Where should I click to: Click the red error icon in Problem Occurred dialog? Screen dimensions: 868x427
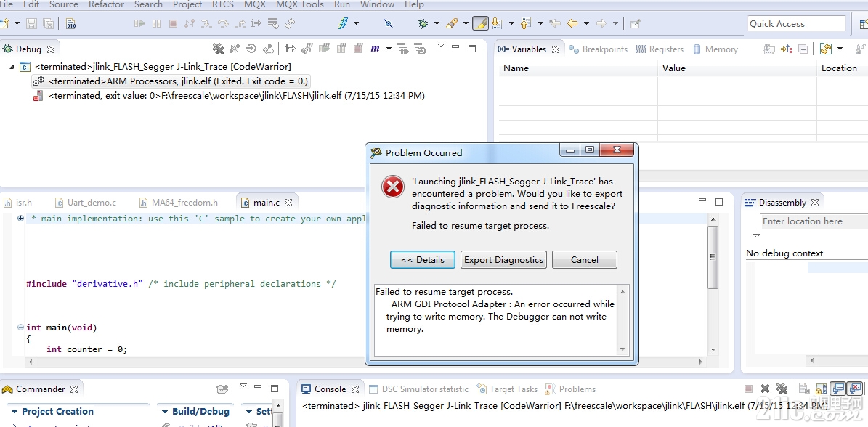pos(393,187)
